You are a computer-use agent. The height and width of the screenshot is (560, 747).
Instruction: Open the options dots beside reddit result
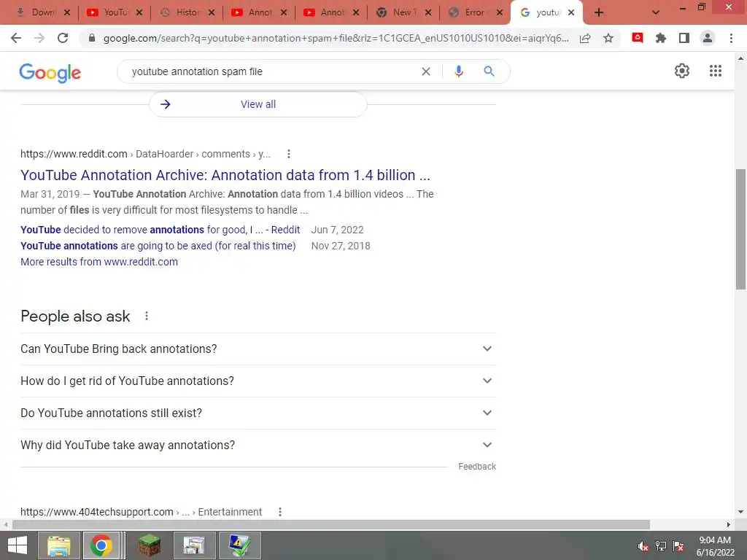click(289, 154)
